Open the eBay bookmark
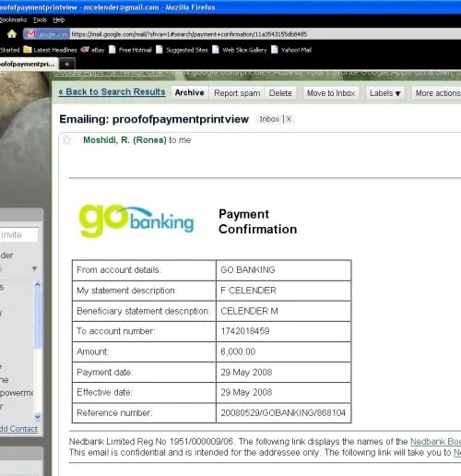 [92, 50]
